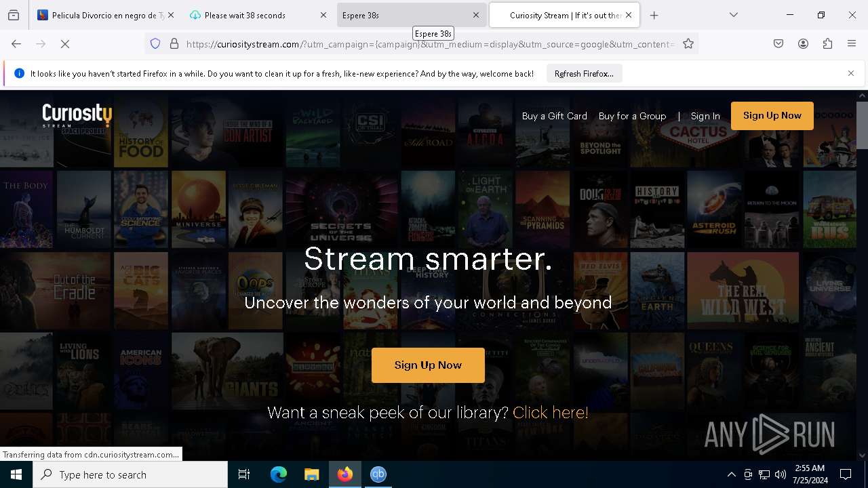This screenshot has width=868, height=488.
Task: Switch to the Espere 38s tab
Action: [x=412, y=15]
